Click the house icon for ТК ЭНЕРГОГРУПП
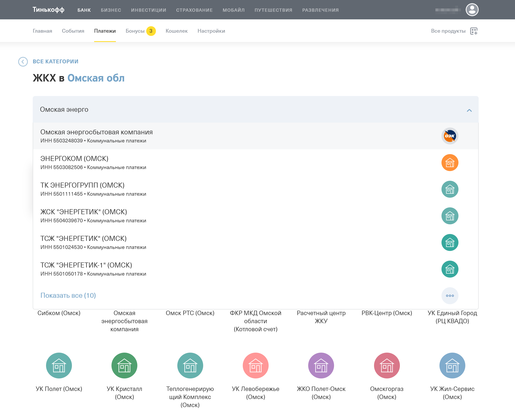The image size is (515, 420). [x=450, y=189]
